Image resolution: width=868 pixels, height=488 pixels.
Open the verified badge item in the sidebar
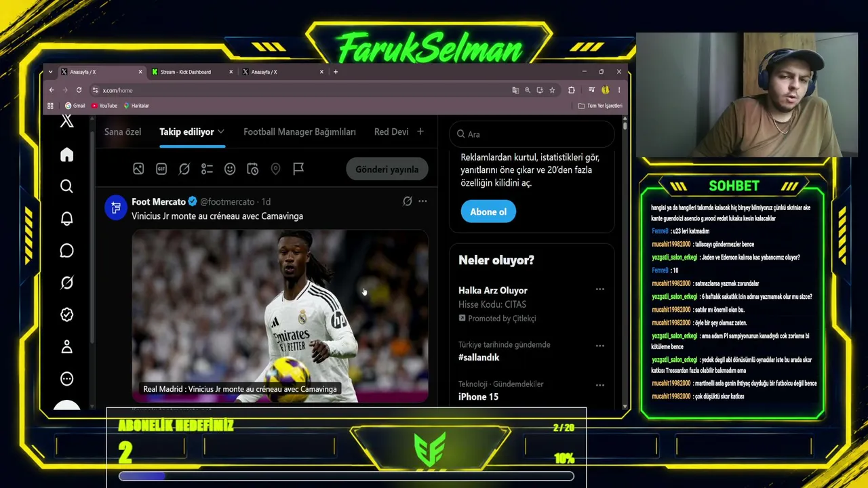click(66, 314)
